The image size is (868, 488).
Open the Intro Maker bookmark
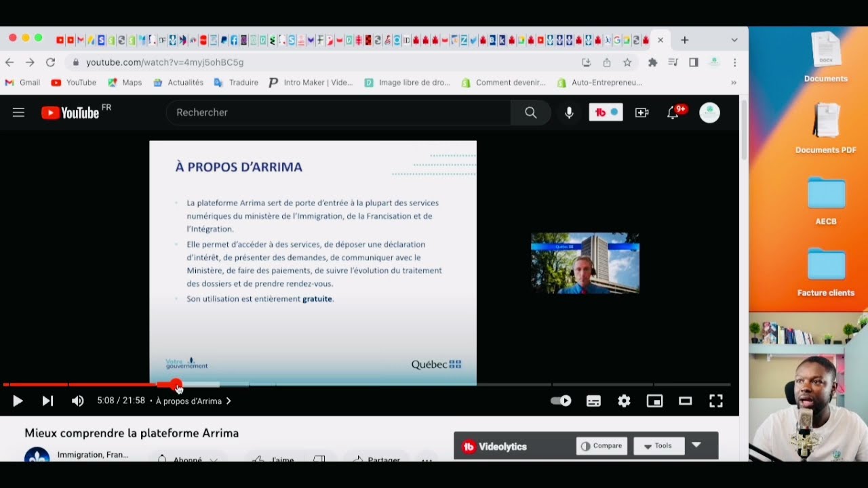coord(311,83)
